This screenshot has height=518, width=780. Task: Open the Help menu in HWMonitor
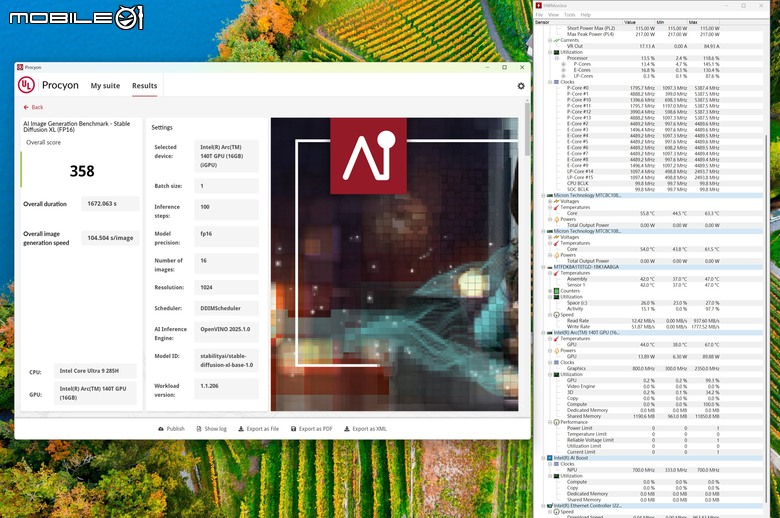coord(585,15)
